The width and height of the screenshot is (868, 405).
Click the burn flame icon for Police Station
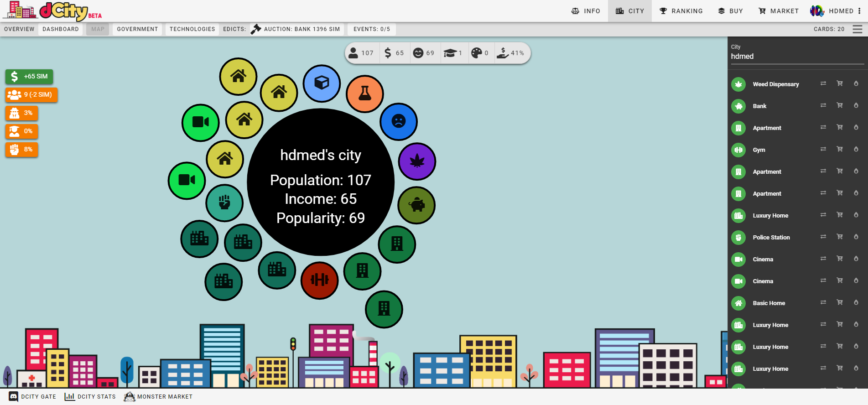pos(856,237)
